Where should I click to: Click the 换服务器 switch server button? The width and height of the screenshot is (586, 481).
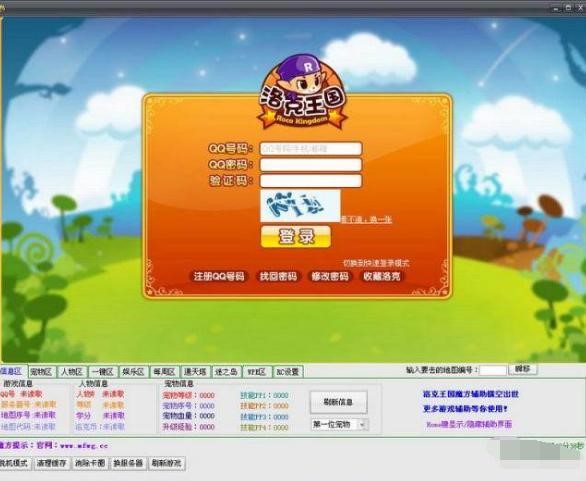(x=128, y=463)
